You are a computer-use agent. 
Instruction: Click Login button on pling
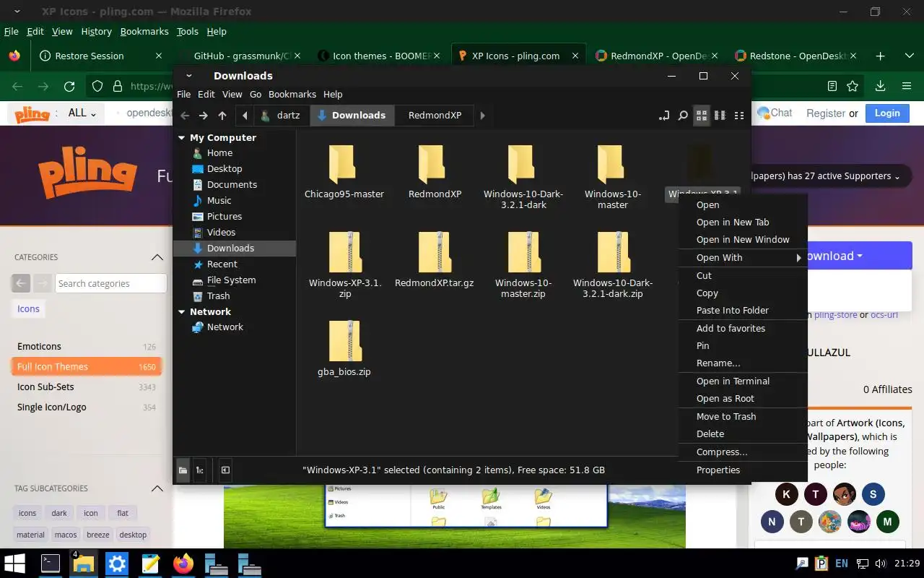point(887,113)
